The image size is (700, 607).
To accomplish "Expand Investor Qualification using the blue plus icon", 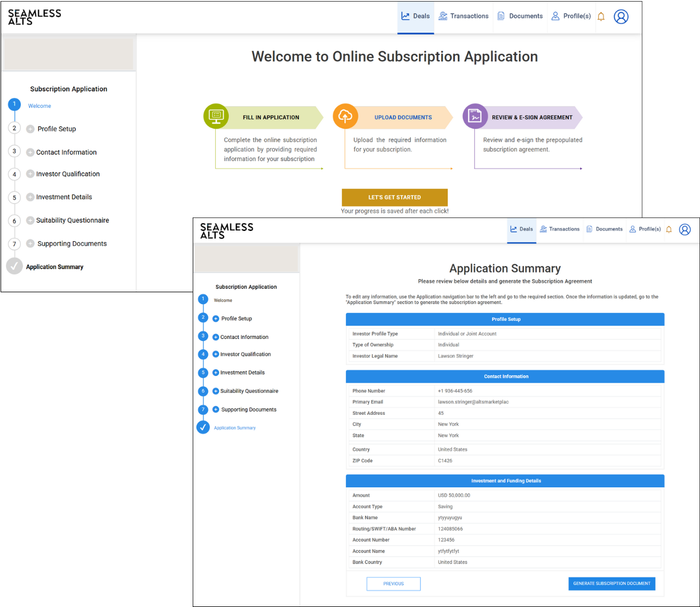I will click(216, 355).
